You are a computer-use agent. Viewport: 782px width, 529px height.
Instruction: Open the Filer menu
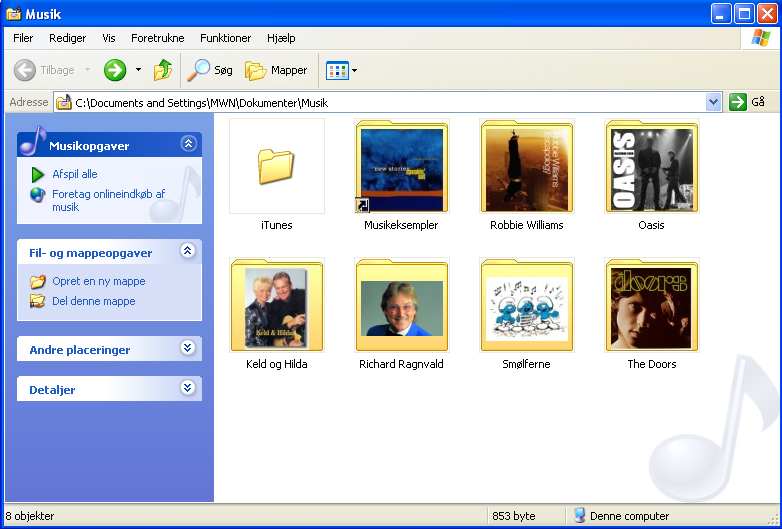pos(23,38)
